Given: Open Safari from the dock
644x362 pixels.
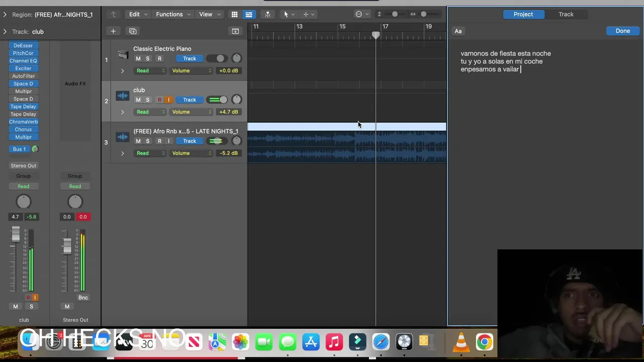Looking at the screenshot, I should click(381, 342).
